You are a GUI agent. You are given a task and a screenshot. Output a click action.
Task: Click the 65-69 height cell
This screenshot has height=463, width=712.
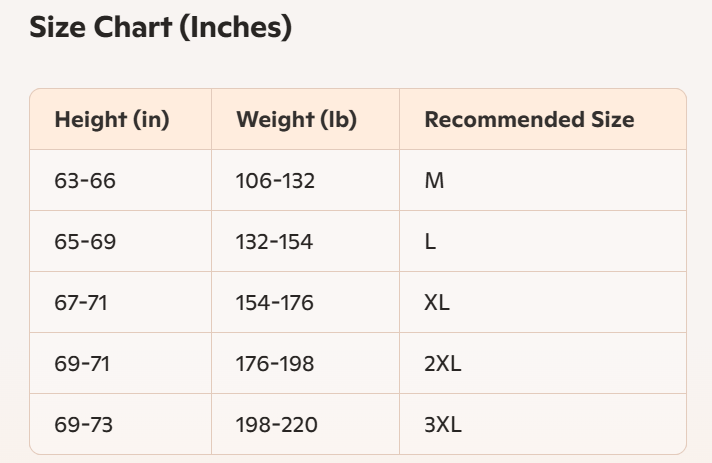85,242
